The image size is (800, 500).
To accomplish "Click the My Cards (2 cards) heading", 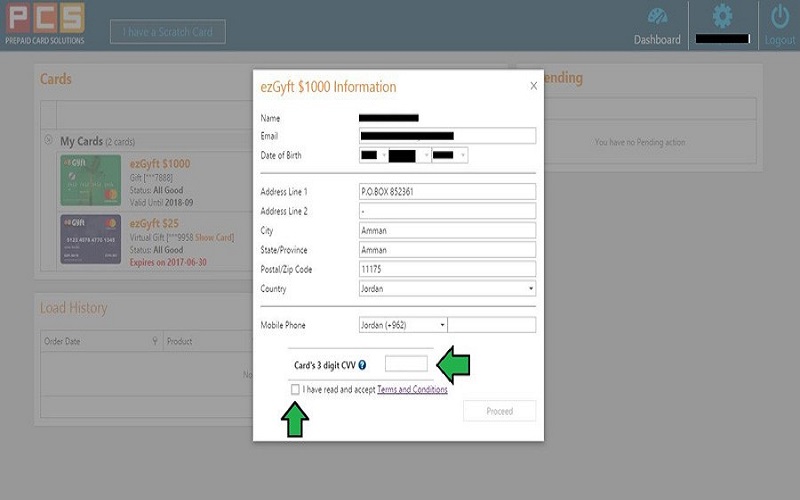I will (x=97, y=141).
